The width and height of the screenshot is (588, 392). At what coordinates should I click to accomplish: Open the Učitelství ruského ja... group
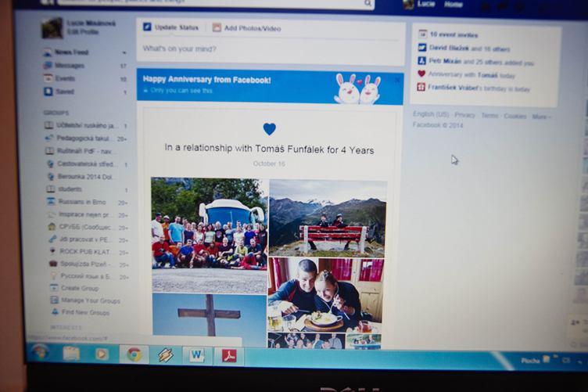click(86, 125)
